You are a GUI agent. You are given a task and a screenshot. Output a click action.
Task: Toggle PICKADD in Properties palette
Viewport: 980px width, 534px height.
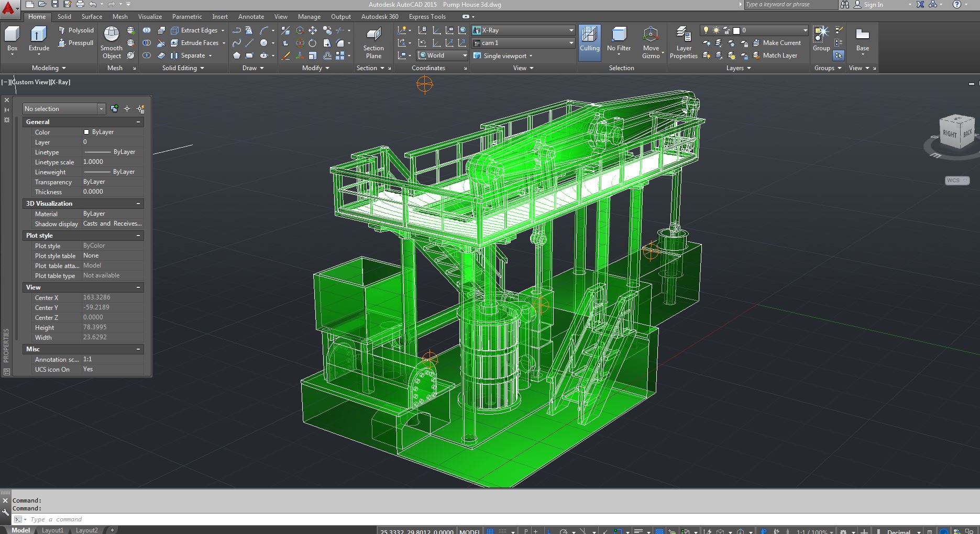click(114, 109)
